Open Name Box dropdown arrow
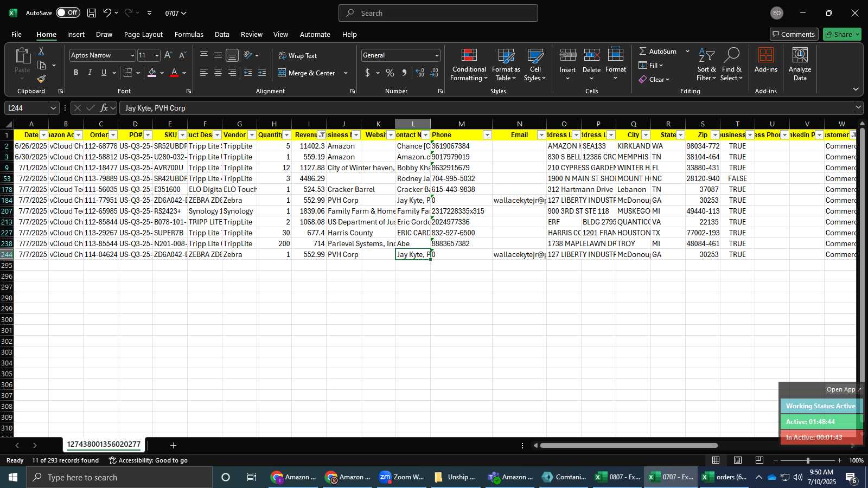 53,108
